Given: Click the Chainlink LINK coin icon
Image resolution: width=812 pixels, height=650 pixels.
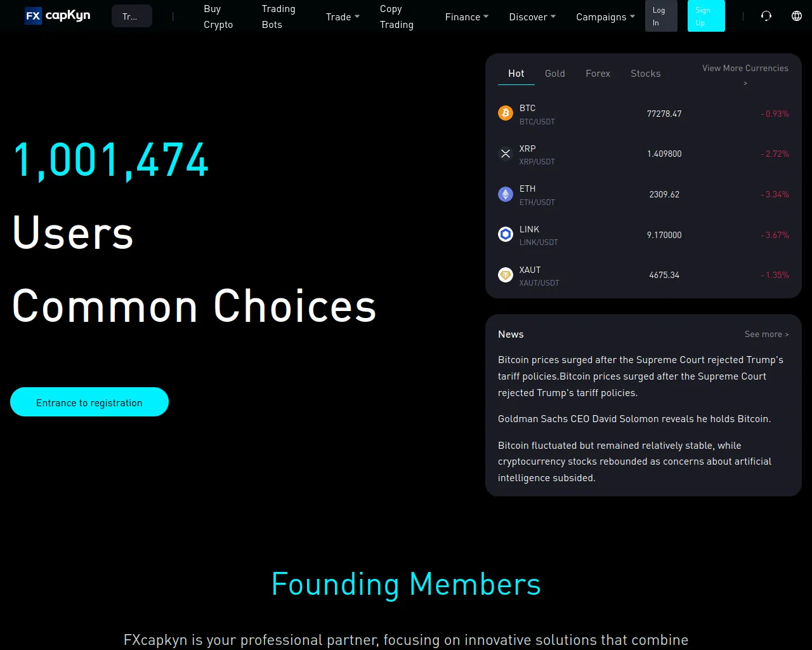Looking at the screenshot, I should (506, 234).
